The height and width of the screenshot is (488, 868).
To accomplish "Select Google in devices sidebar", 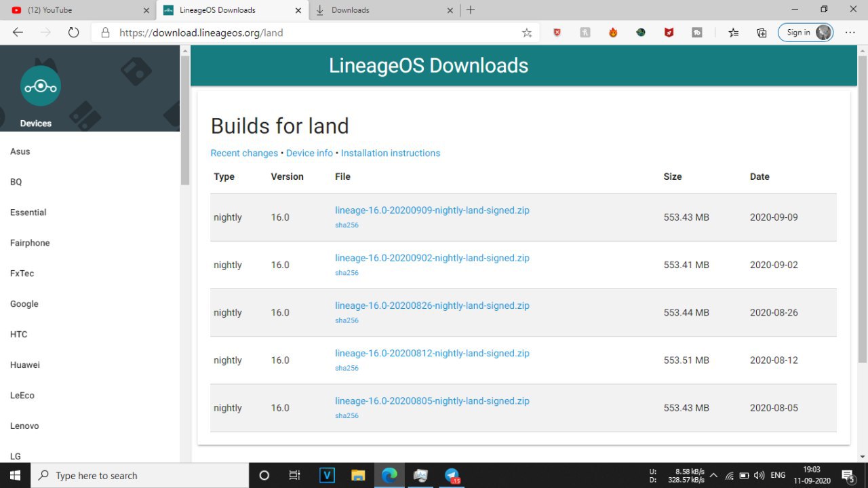I will coord(24,304).
